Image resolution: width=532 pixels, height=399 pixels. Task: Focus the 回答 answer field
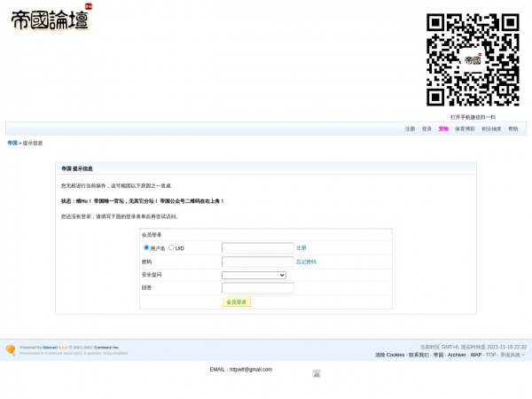tap(257, 287)
